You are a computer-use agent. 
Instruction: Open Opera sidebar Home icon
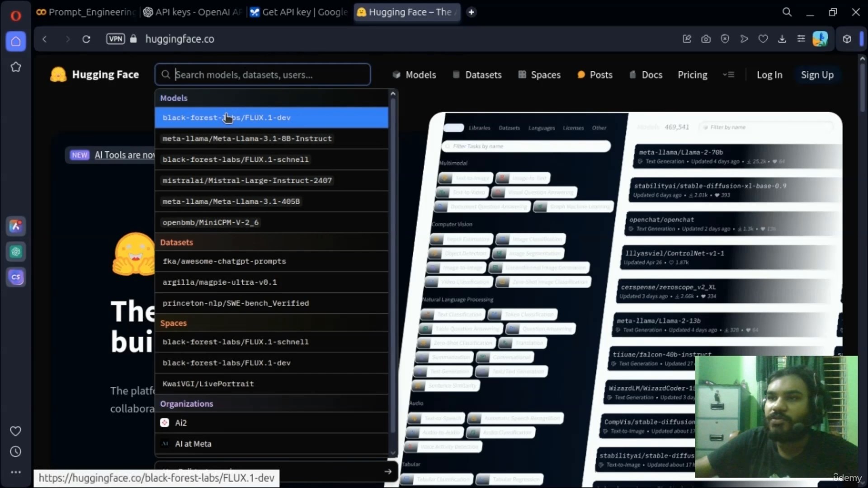pos(16,41)
